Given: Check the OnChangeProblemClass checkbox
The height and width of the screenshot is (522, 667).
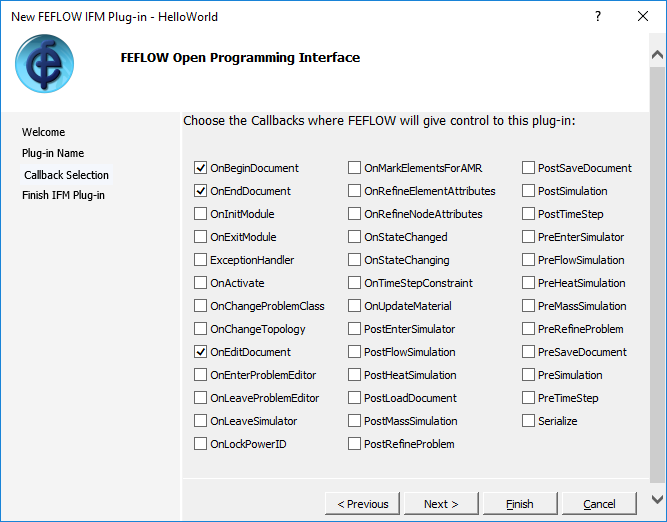Looking at the screenshot, I should 200,306.
